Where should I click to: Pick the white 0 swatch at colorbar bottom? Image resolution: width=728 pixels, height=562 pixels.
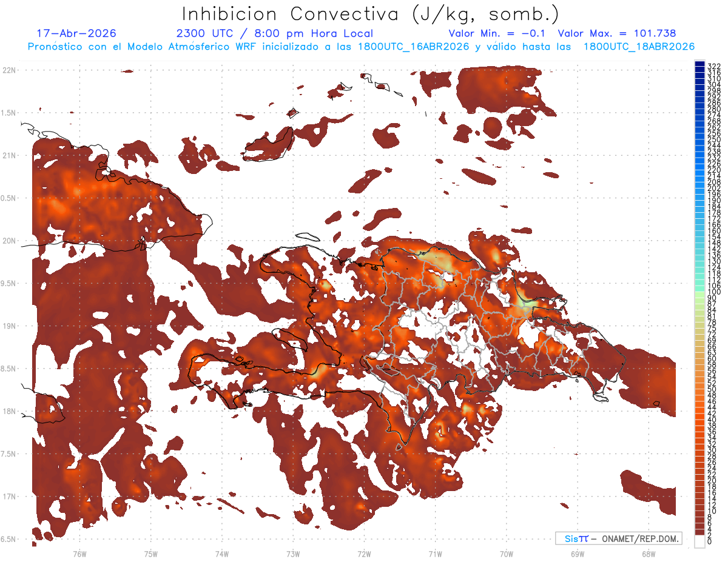(x=699, y=540)
